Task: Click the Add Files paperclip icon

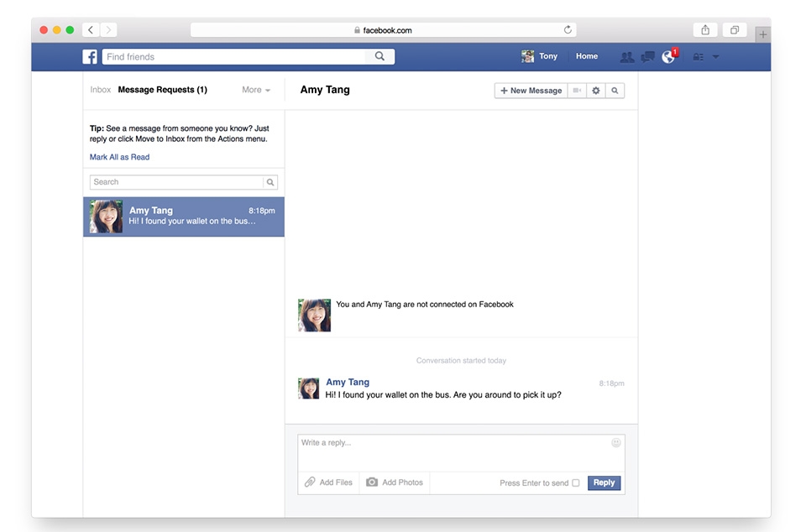Action: point(310,482)
